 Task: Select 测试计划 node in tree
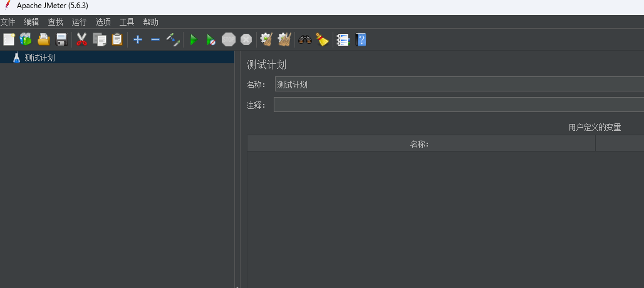pyautogui.click(x=40, y=58)
